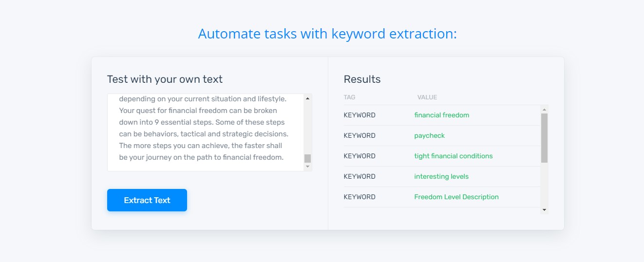Click 'Test with your own text' heading
This screenshot has height=262, width=644.
click(x=165, y=79)
